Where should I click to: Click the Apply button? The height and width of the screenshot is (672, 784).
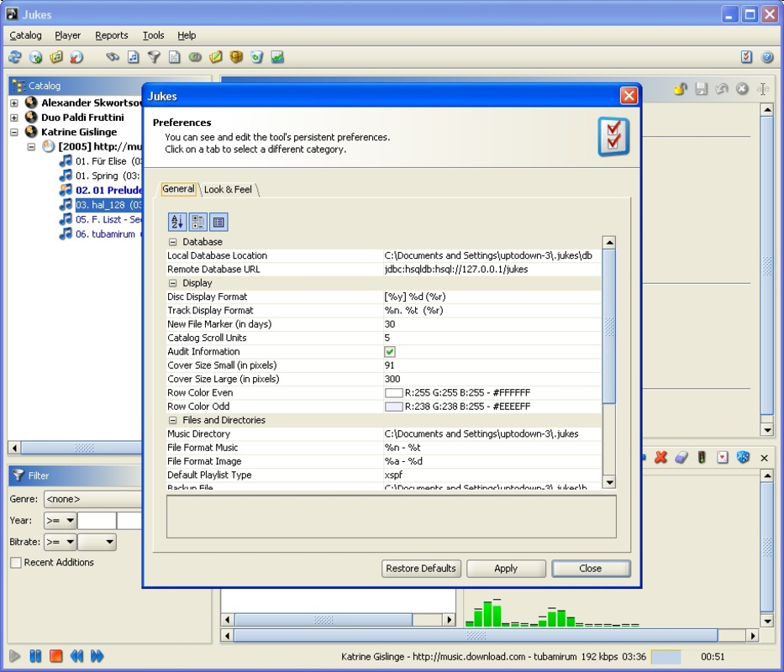(x=506, y=569)
